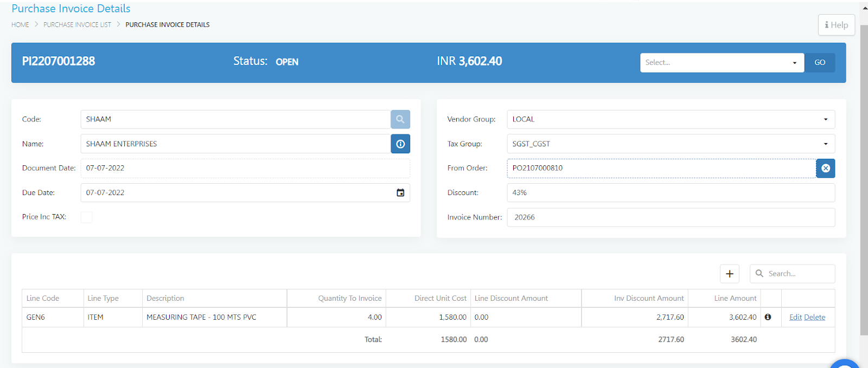The height and width of the screenshot is (368, 868).
Task: Edit the GEN6 invoice line
Action: pyautogui.click(x=795, y=317)
